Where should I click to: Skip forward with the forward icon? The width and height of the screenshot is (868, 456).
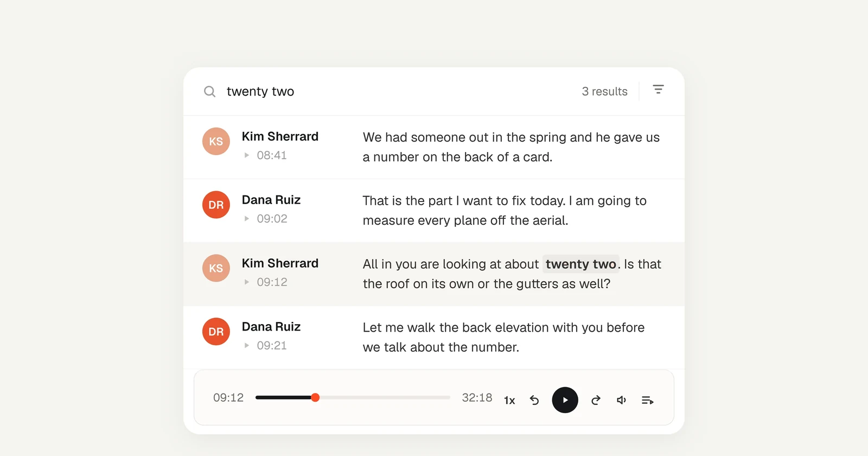point(596,400)
